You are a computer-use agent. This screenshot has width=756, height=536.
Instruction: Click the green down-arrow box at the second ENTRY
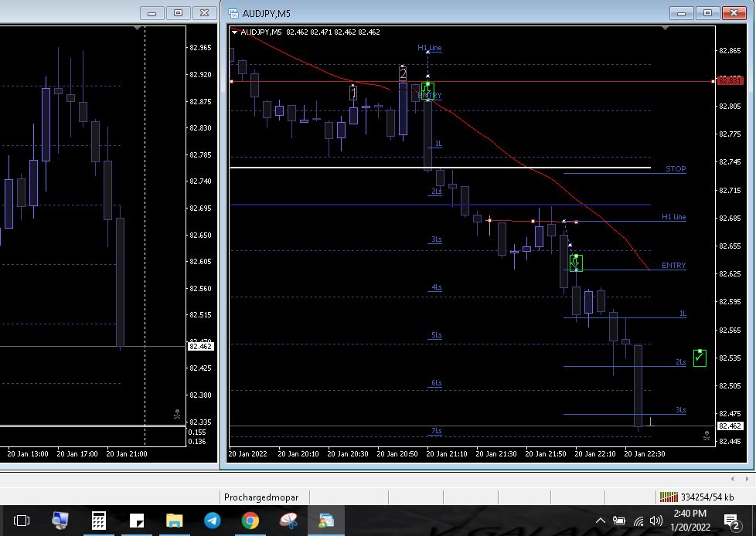(x=576, y=263)
